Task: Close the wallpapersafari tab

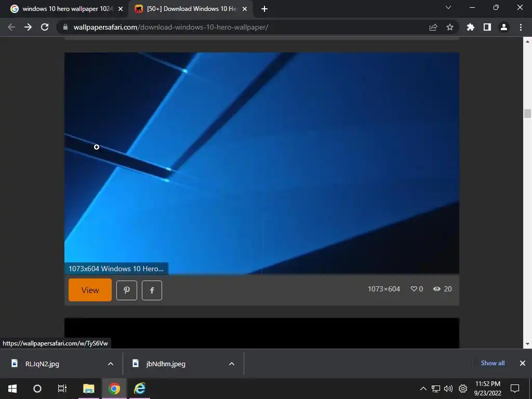Action: pyautogui.click(x=245, y=9)
